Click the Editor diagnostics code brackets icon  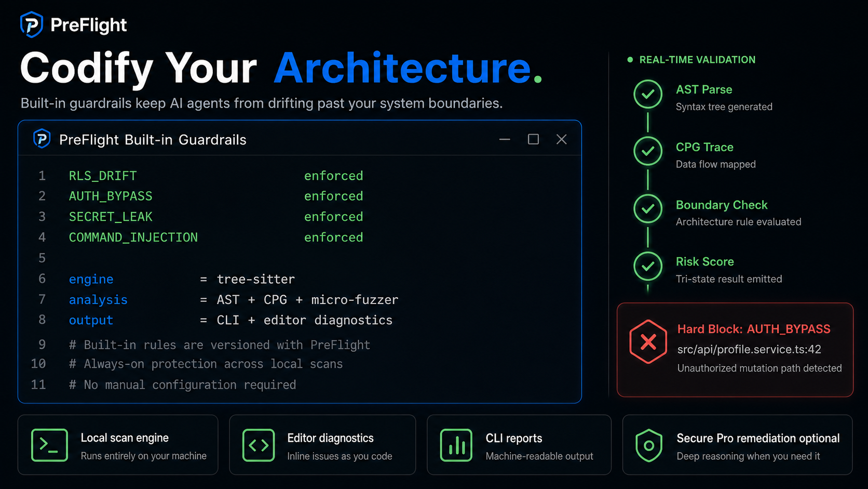point(259,445)
